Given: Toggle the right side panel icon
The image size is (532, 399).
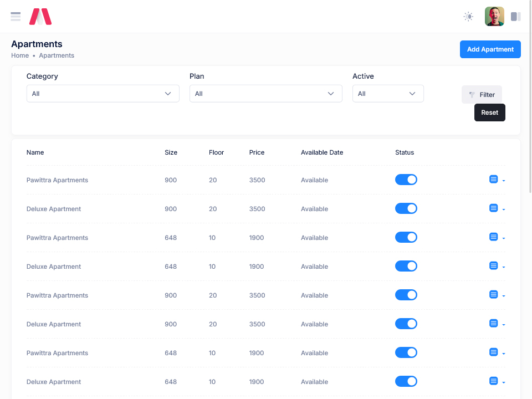Looking at the screenshot, I should coord(515,17).
